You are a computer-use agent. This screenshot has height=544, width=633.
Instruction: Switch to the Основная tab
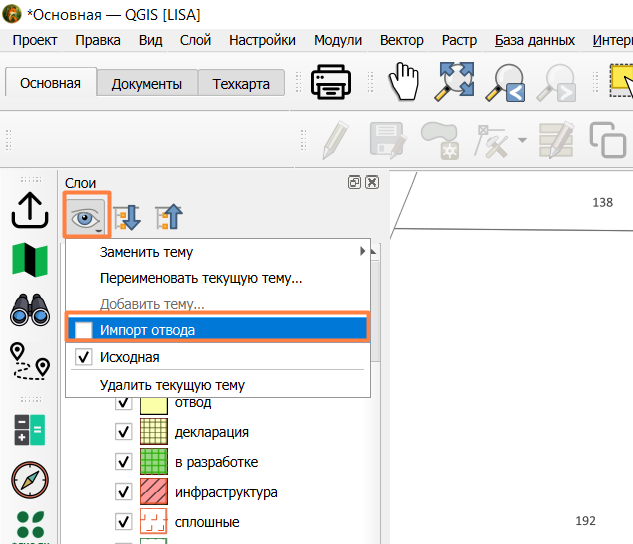click(50, 83)
